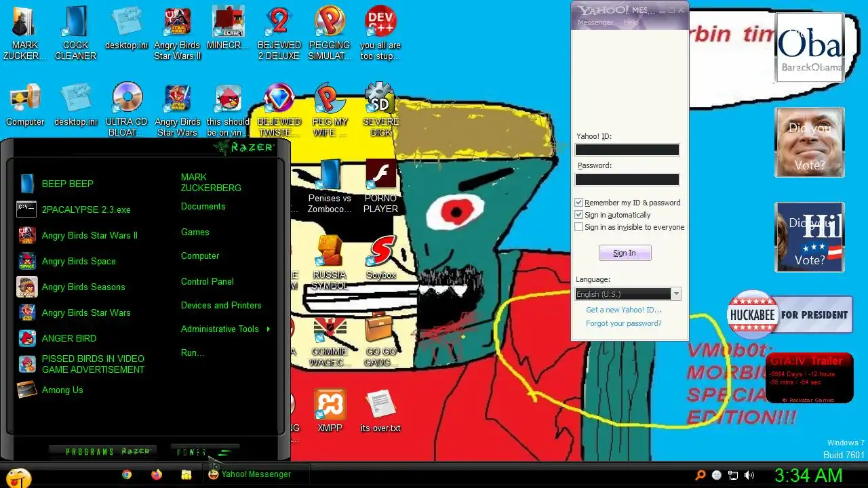
Task: Open BEJEWELED 2 DELUXE desktop icon
Action: pos(279,34)
